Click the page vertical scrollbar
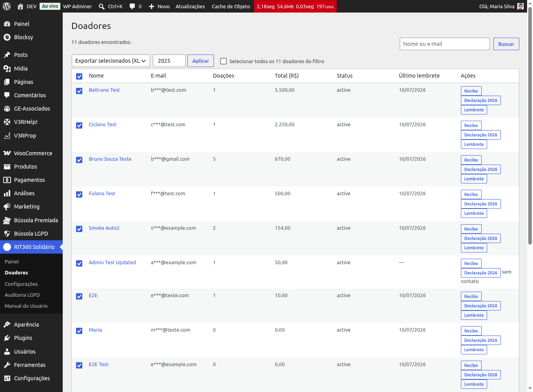The width and height of the screenshot is (533, 392). tap(530, 125)
